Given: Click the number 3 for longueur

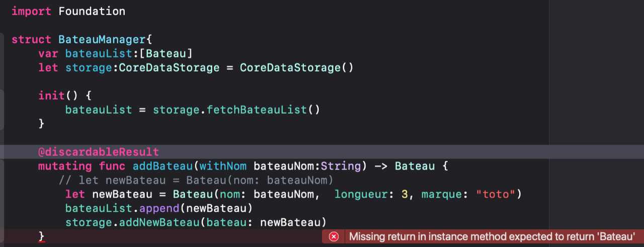Looking at the screenshot, I should point(405,194).
